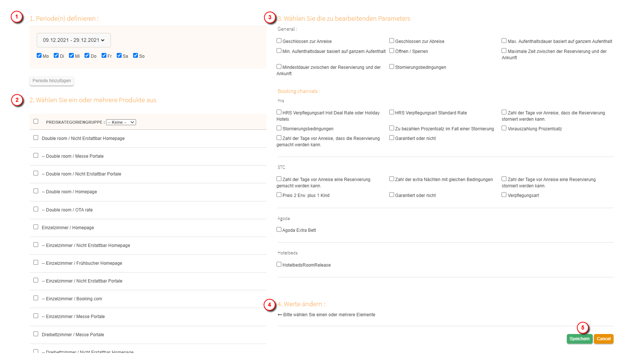Open the date range 09.12.2021 - 29.12.2021 dropdown
628x364 pixels.
coord(74,40)
